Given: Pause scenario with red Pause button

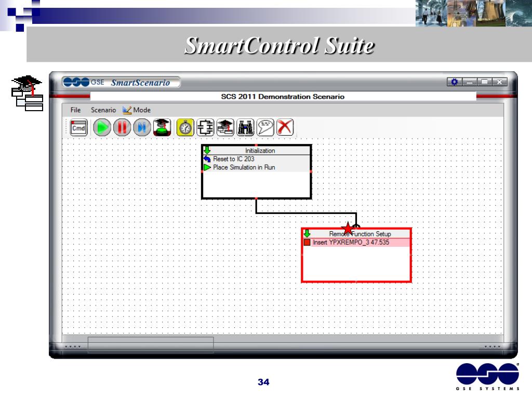Looking at the screenshot, I should 122,128.
